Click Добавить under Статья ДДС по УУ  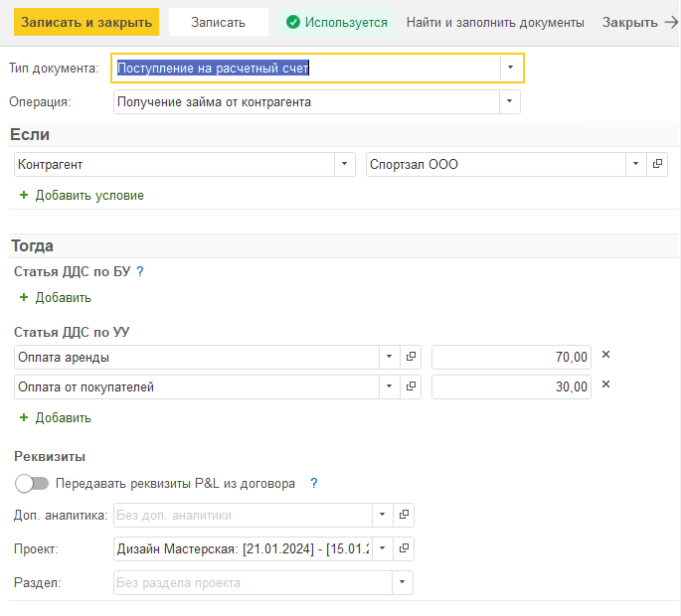[x=64, y=418]
